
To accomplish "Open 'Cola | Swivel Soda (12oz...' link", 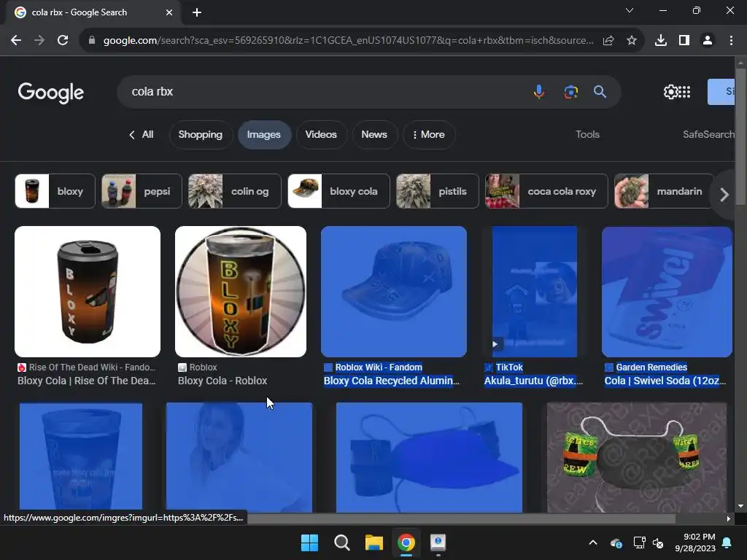I will pos(665,381).
